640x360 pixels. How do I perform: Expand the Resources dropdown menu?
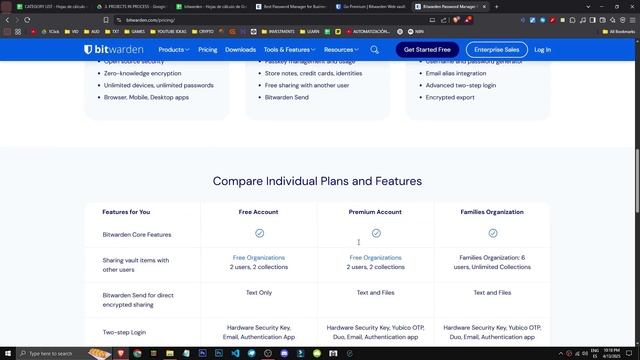(341, 50)
